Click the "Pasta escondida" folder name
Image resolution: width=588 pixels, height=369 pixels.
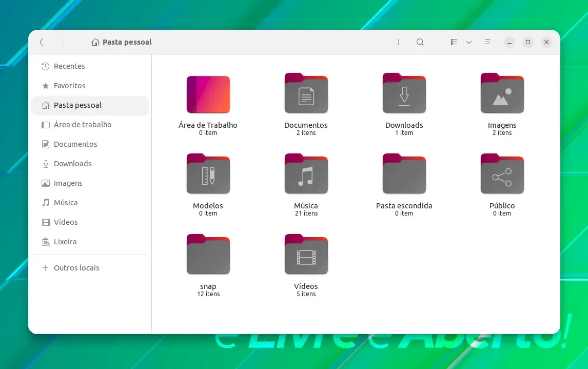click(x=404, y=205)
